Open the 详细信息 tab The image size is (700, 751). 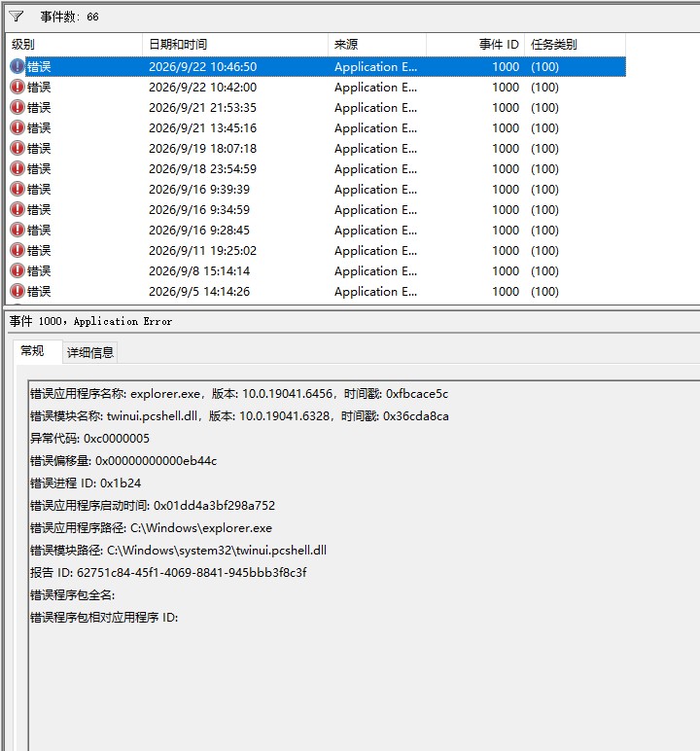90,353
